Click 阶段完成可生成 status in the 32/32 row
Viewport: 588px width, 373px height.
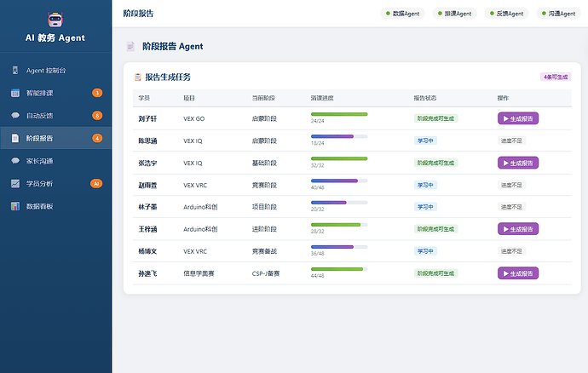point(435,163)
